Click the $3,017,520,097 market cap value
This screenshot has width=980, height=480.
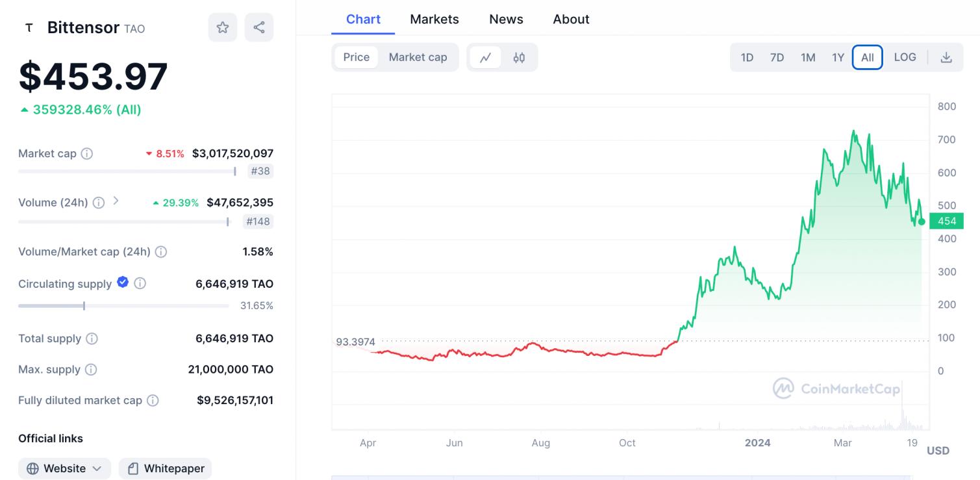(232, 154)
